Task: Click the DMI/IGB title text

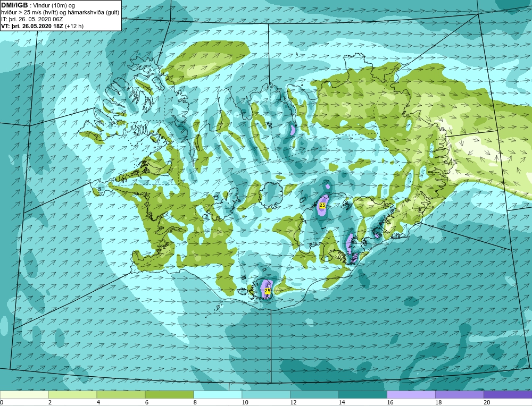Action: tap(14, 5)
